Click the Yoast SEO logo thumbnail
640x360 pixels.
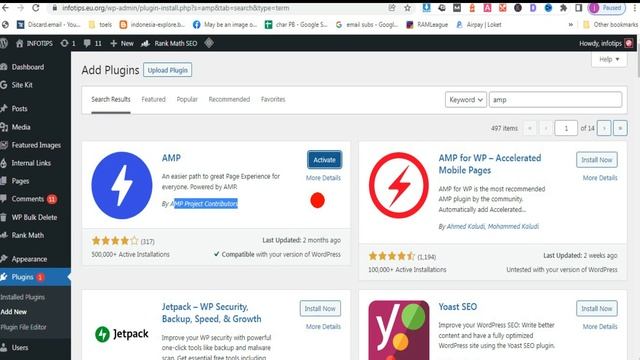coord(398,330)
